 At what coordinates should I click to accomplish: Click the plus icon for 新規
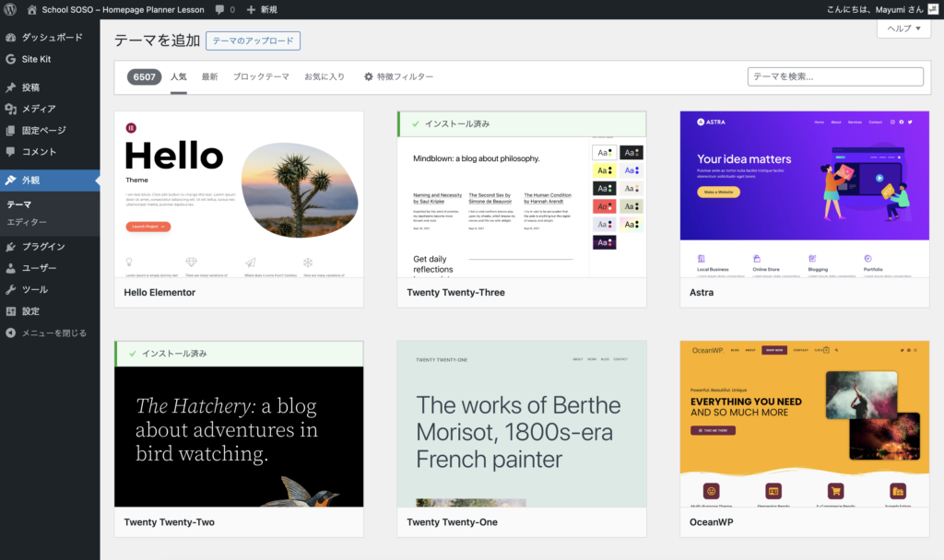(x=251, y=9)
